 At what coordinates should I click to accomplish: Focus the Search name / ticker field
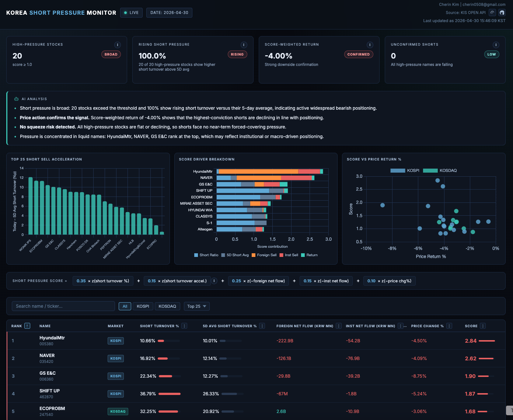(x=63, y=306)
